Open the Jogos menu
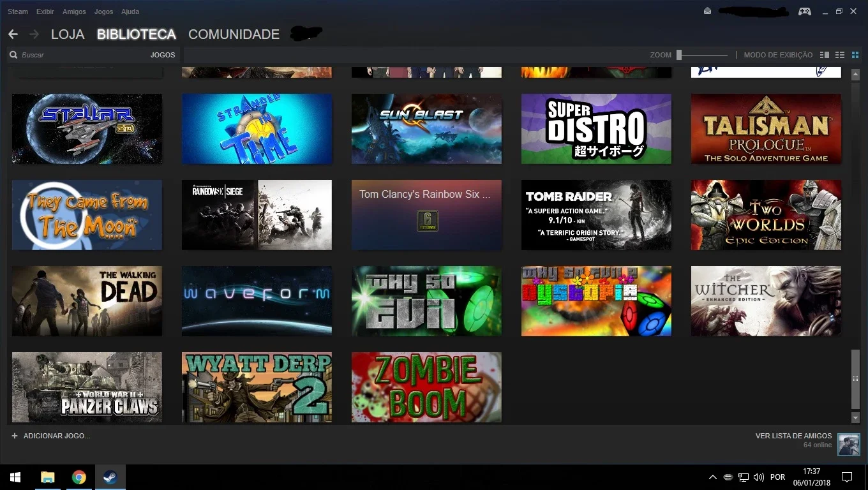Viewport: 868px width, 490px height. pyautogui.click(x=103, y=11)
